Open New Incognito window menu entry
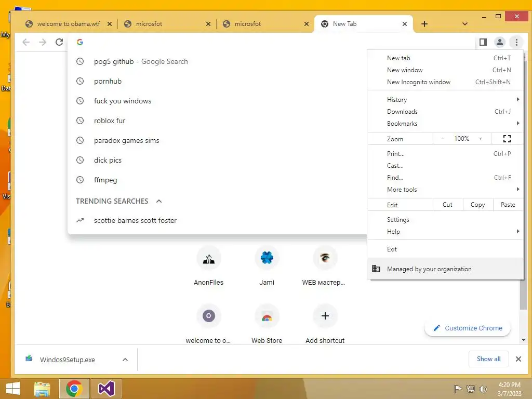The width and height of the screenshot is (532, 399). point(445,82)
